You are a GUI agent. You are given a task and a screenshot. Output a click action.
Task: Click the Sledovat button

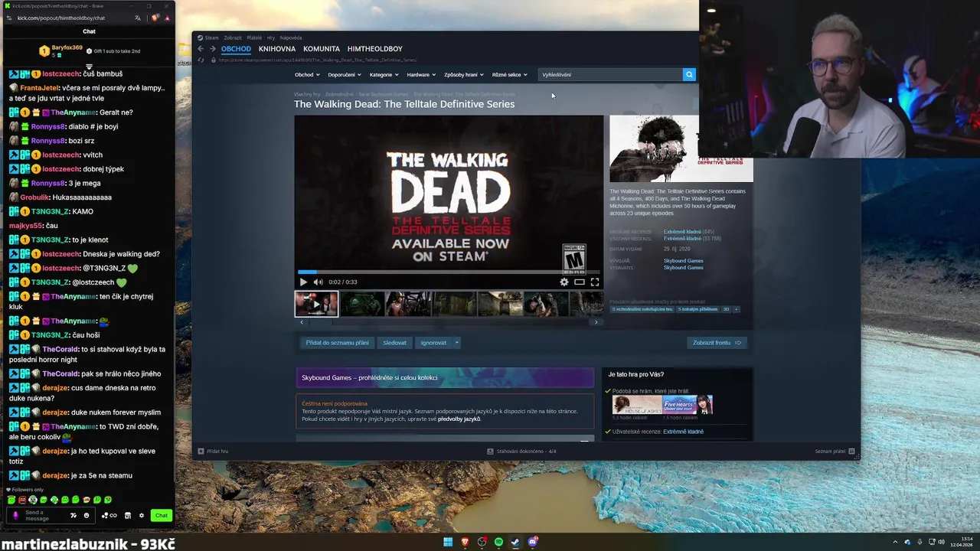pos(395,343)
